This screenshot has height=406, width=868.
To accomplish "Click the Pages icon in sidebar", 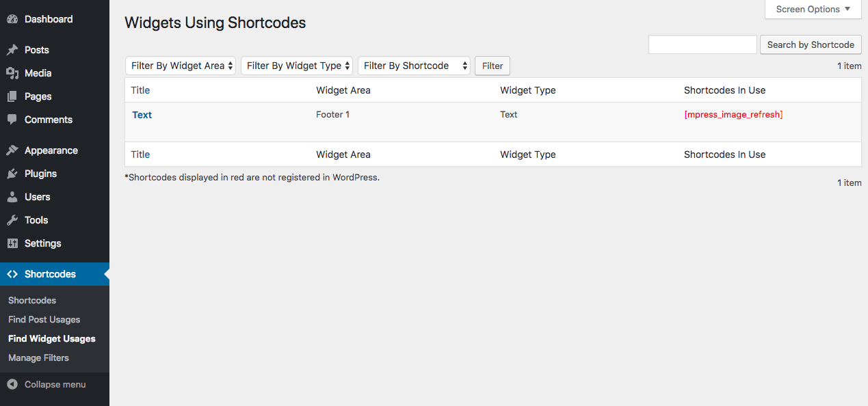I will [x=12, y=96].
